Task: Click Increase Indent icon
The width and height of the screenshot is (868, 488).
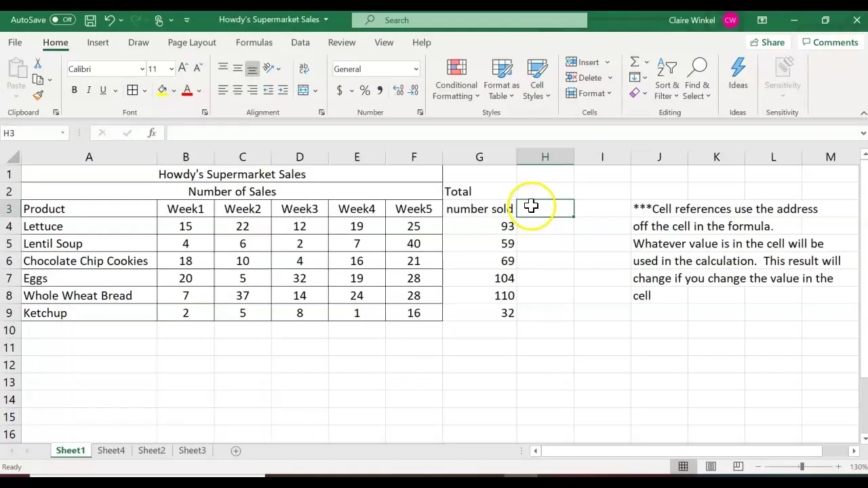Action: coord(283,90)
